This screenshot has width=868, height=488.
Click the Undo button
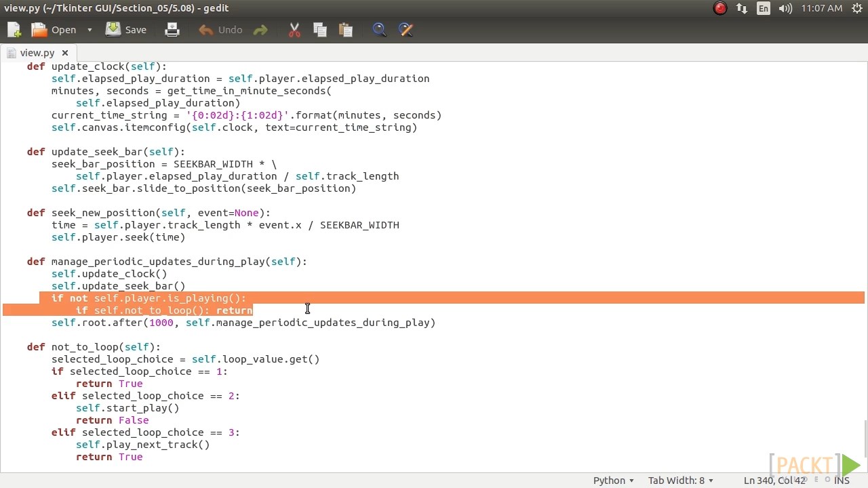point(220,30)
